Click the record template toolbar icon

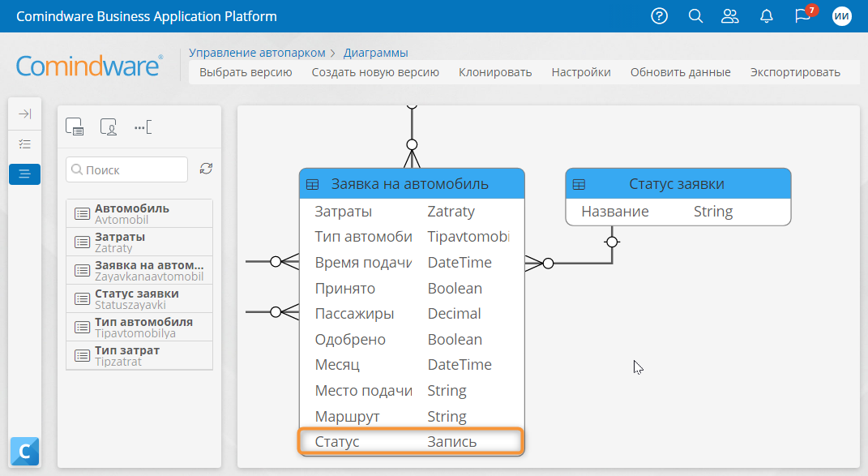[x=75, y=127]
